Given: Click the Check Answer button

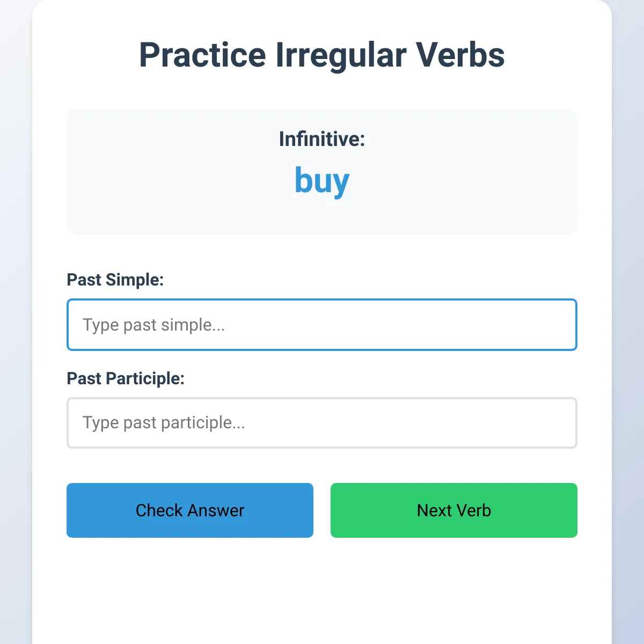Looking at the screenshot, I should (189, 510).
